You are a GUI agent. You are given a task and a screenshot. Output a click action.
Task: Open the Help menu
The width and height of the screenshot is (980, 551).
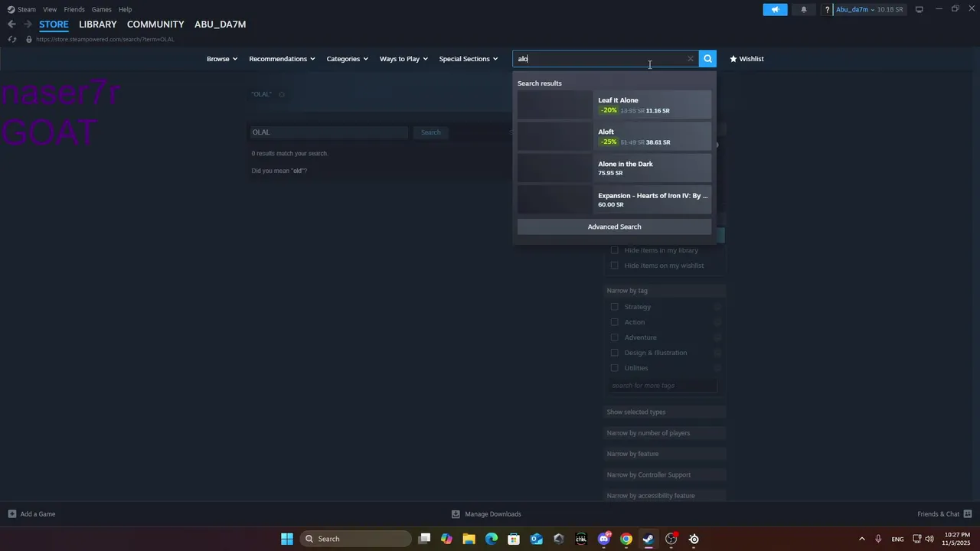(x=126, y=9)
